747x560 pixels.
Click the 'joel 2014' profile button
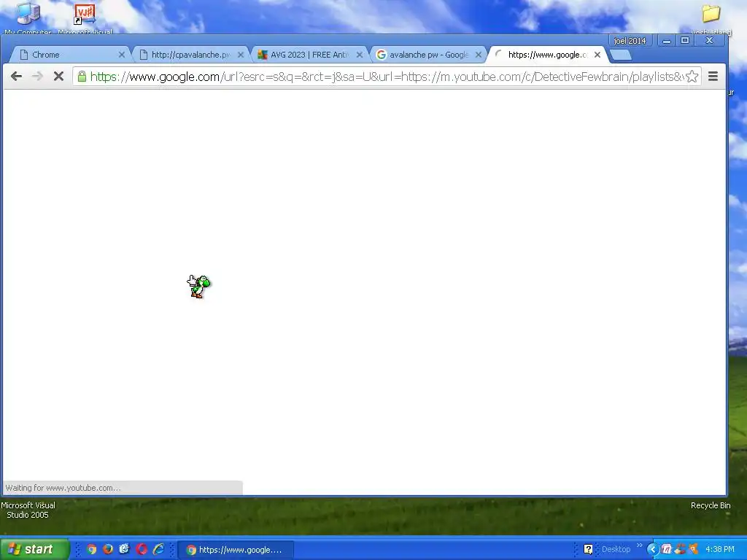[630, 41]
